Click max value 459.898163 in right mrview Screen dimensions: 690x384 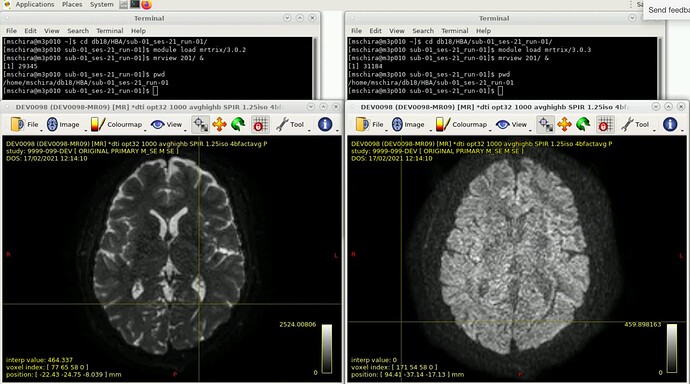click(642, 324)
